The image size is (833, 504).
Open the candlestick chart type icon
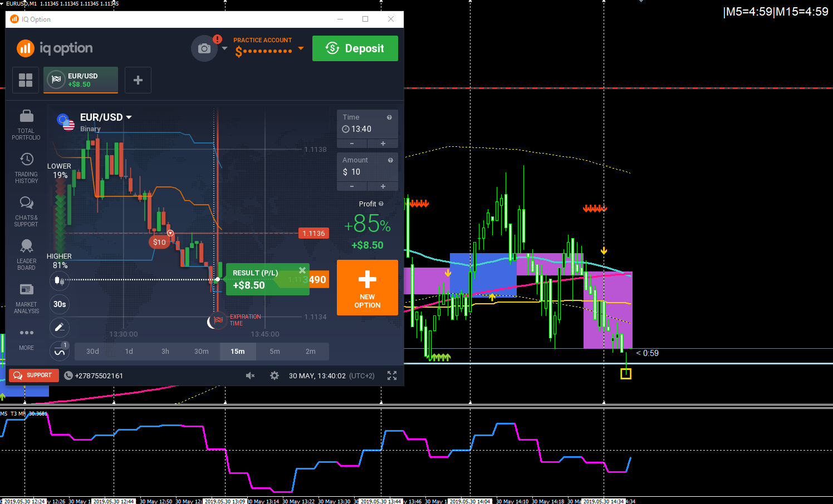pyautogui.click(x=60, y=281)
